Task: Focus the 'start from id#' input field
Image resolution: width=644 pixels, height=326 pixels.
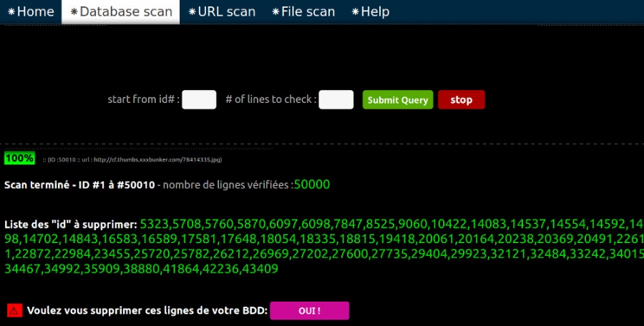Action: [199, 99]
